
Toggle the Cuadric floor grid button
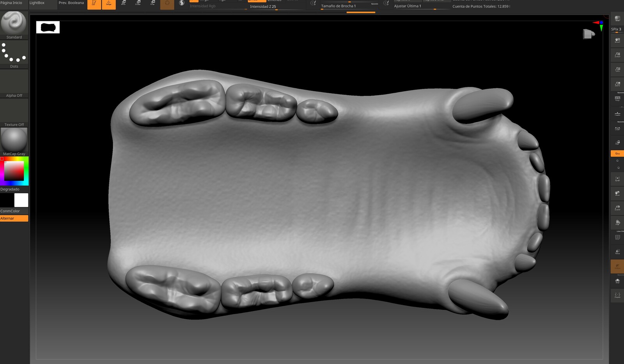[x=617, y=113]
